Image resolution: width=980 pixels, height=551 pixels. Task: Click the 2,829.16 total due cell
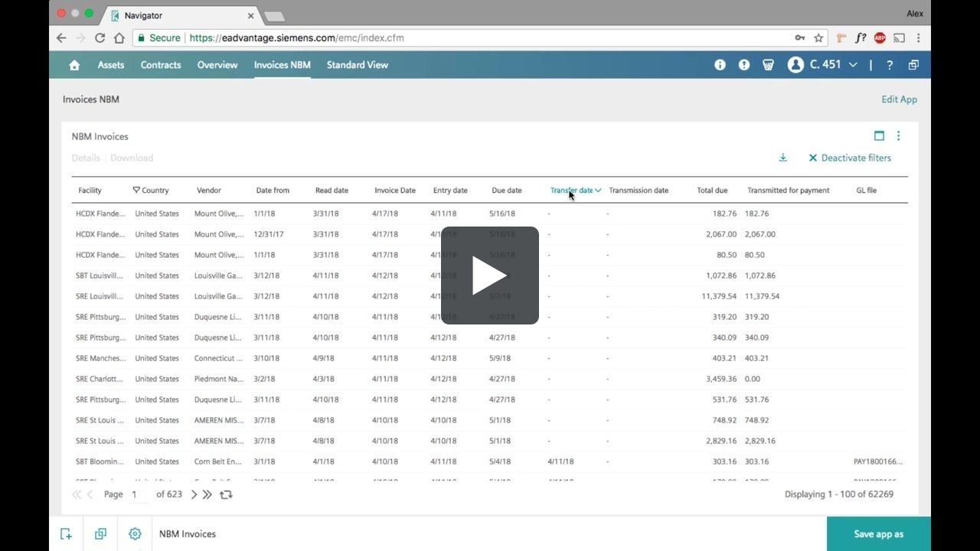(x=721, y=441)
